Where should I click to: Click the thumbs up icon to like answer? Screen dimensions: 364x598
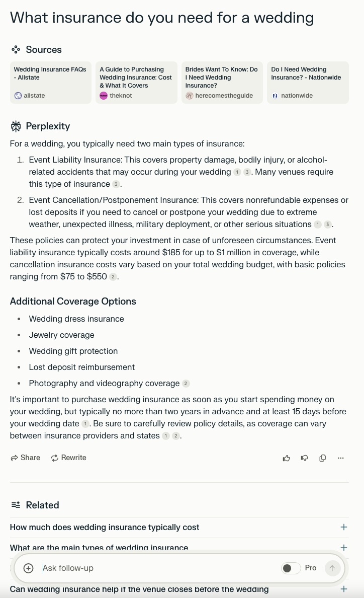pyautogui.click(x=286, y=458)
